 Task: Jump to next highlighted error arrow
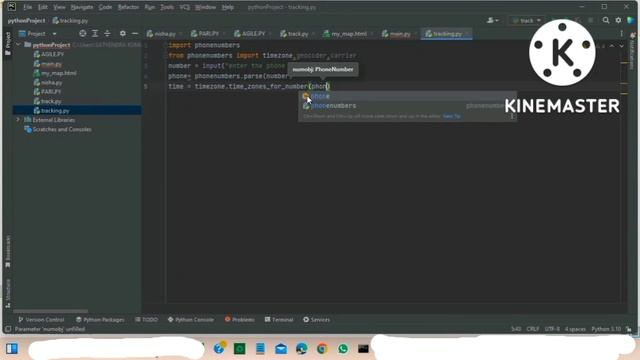621,46
